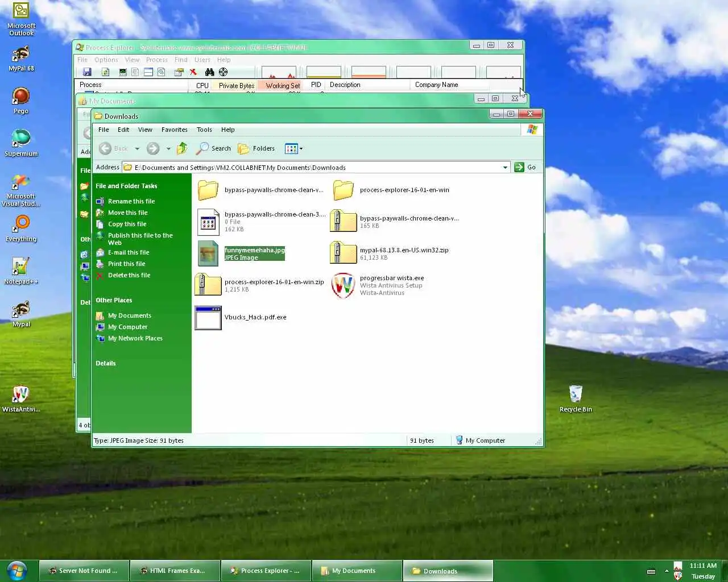Switch to Process Explorer taskbar button
The image size is (728, 582).
[266, 571]
